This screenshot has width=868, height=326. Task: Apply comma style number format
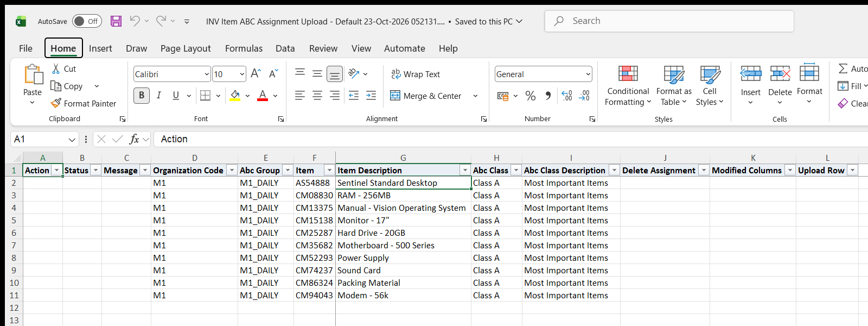click(x=548, y=96)
